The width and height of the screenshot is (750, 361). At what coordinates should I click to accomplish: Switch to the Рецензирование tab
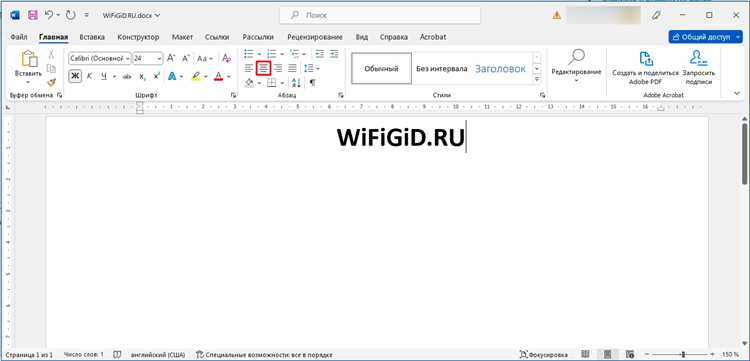315,37
